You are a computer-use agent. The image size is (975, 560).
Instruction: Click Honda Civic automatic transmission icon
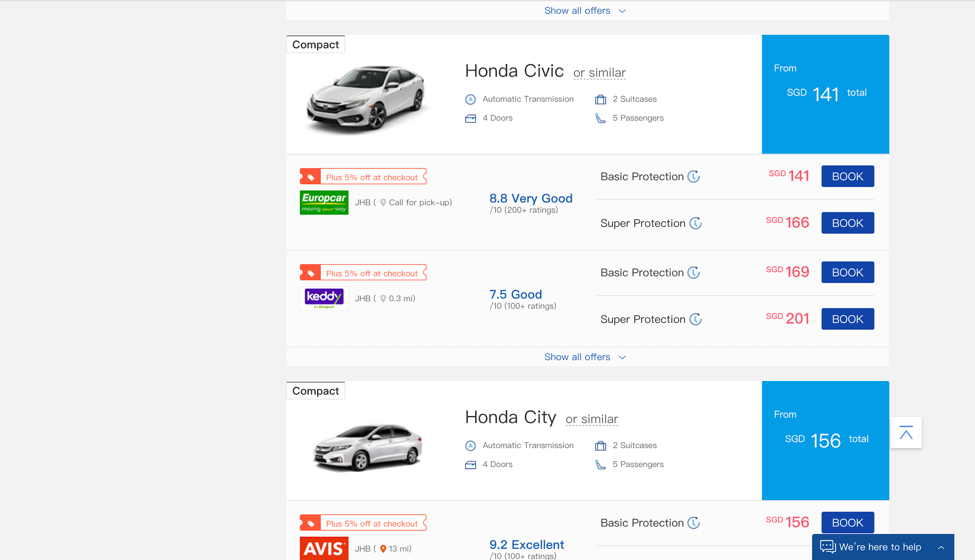click(471, 99)
